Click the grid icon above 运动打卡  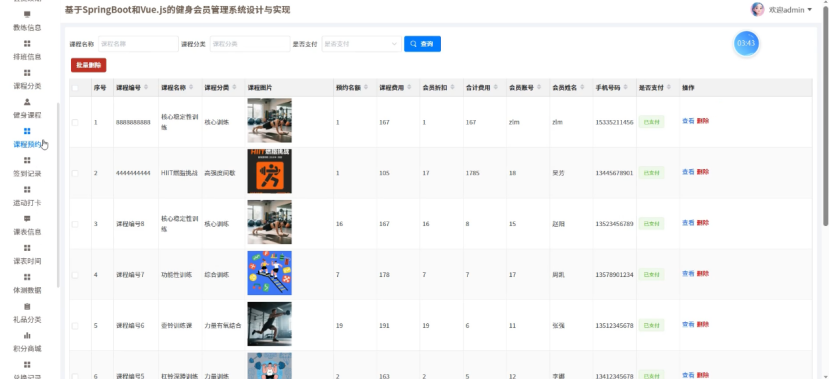point(27,189)
